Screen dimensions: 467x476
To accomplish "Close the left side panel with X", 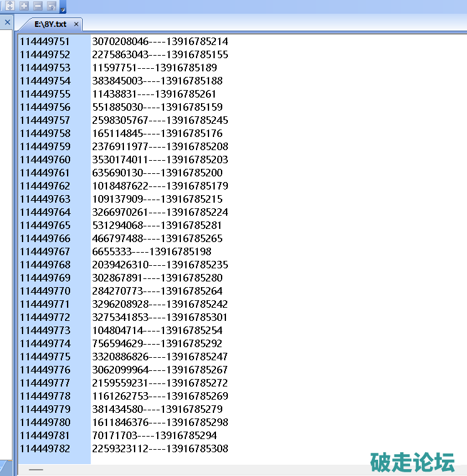I will coord(8,23).
